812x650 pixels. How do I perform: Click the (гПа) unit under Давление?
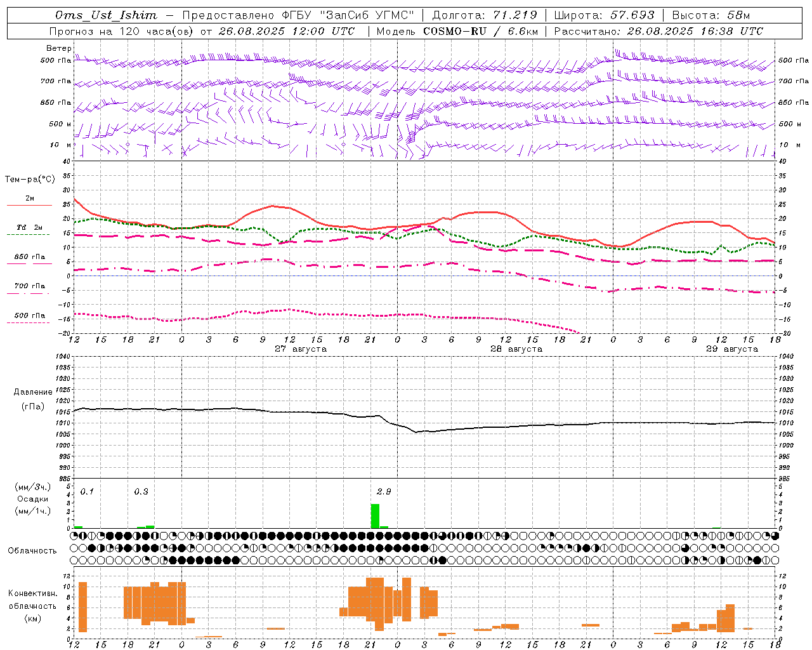pyautogui.click(x=33, y=407)
